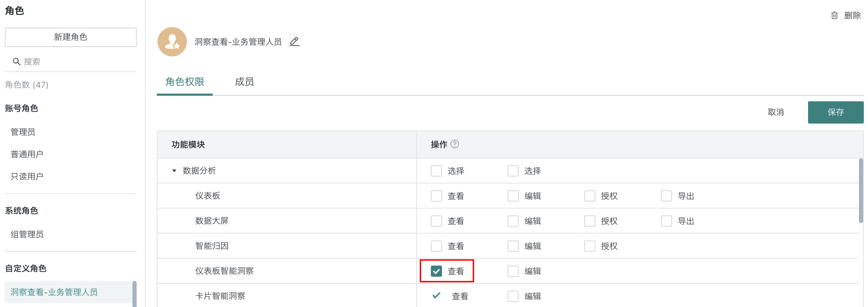Image resolution: width=868 pixels, height=307 pixels.
Task: Check 编辑 for 仪表板
Action: pyautogui.click(x=513, y=196)
